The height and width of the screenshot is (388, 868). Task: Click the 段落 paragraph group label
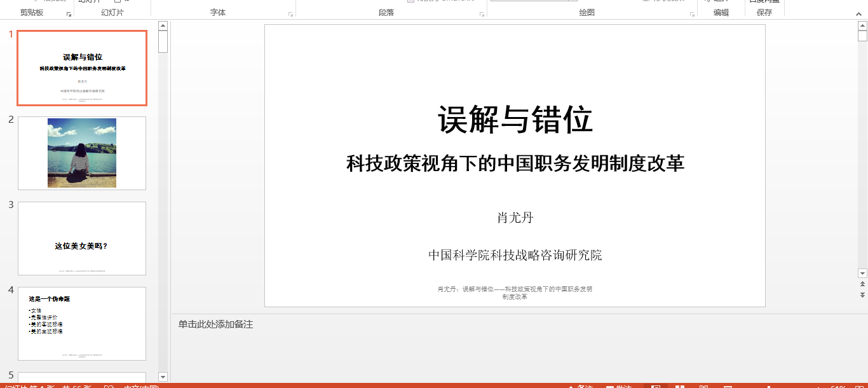386,13
